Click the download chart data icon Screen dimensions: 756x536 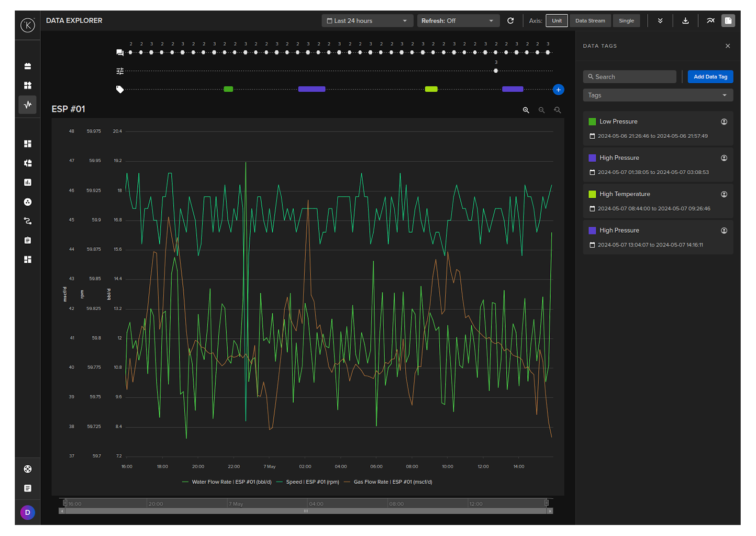(685, 21)
